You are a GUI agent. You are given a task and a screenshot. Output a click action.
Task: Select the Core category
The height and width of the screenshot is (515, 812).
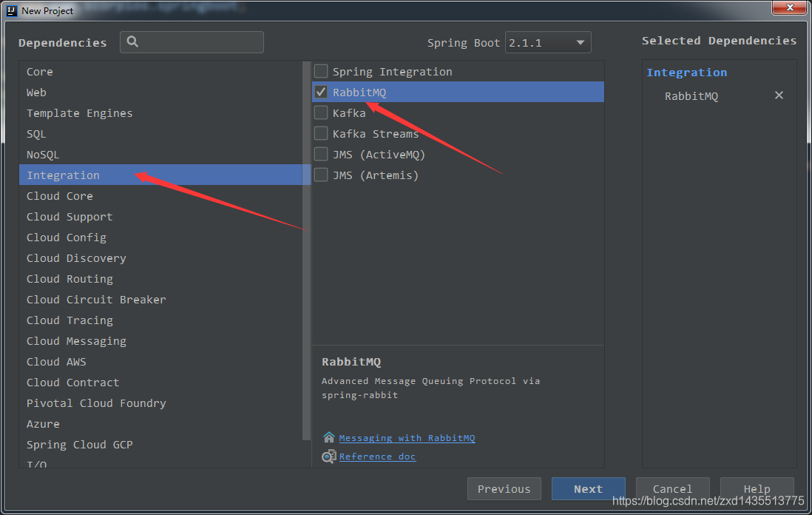(160, 72)
